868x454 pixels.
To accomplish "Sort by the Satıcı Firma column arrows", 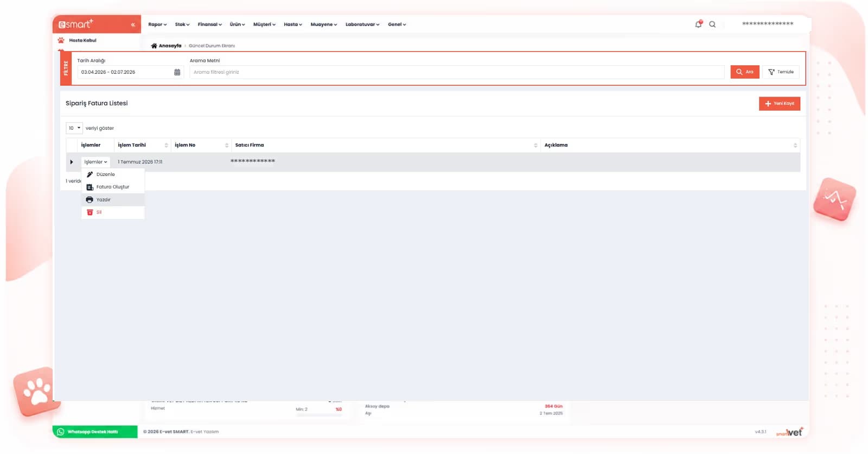I will [x=535, y=145].
